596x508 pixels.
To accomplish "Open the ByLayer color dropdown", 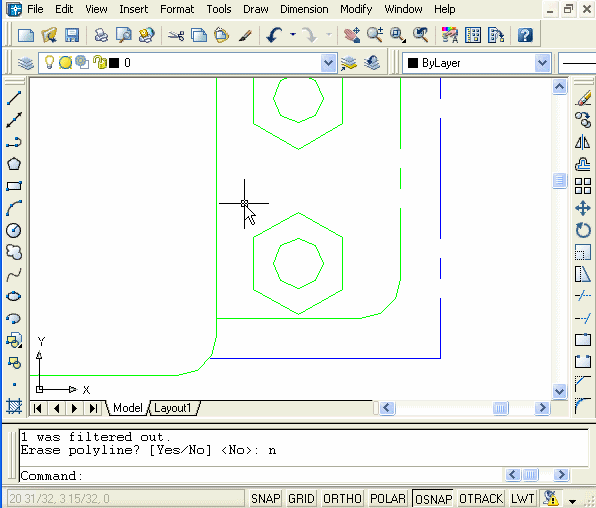I will [x=542, y=63].
